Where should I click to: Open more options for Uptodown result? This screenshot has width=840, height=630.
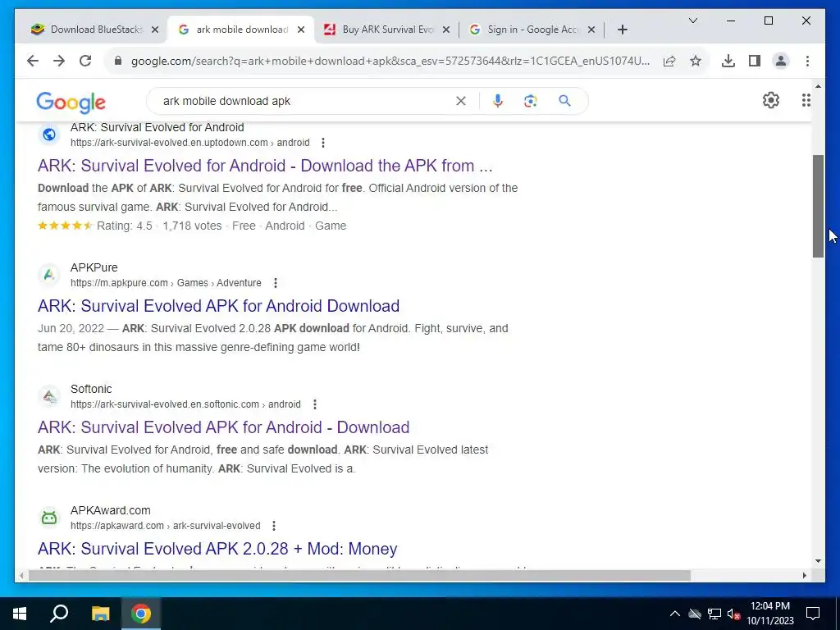[x=322, y=143]
